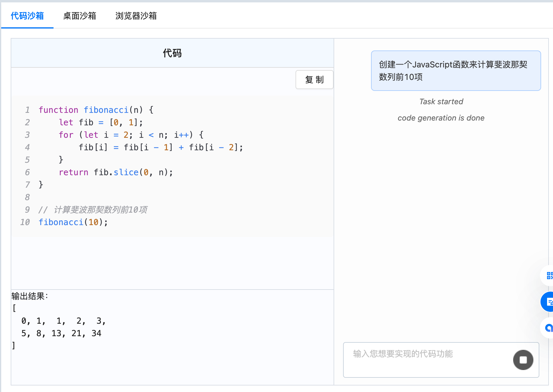553x392 pixels.
Task: Switch to the 代码沙箱 tab
Action: (x=27, y=16)
